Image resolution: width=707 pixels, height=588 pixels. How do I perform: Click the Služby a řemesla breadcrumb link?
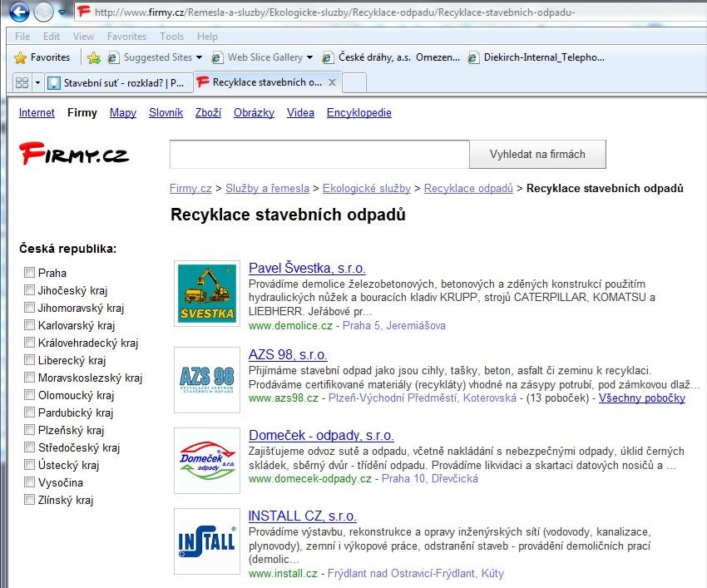click(267, 189)
